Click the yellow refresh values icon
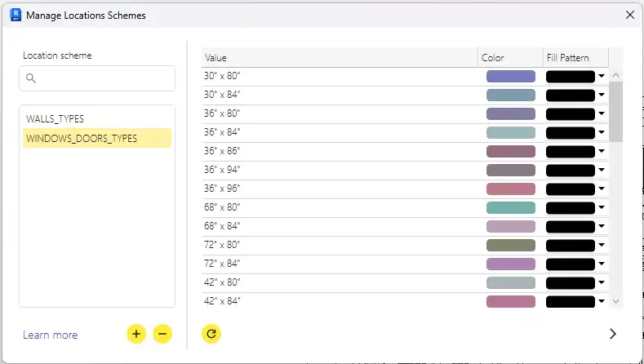Screen dimensions: 644x364 [211, 334]
